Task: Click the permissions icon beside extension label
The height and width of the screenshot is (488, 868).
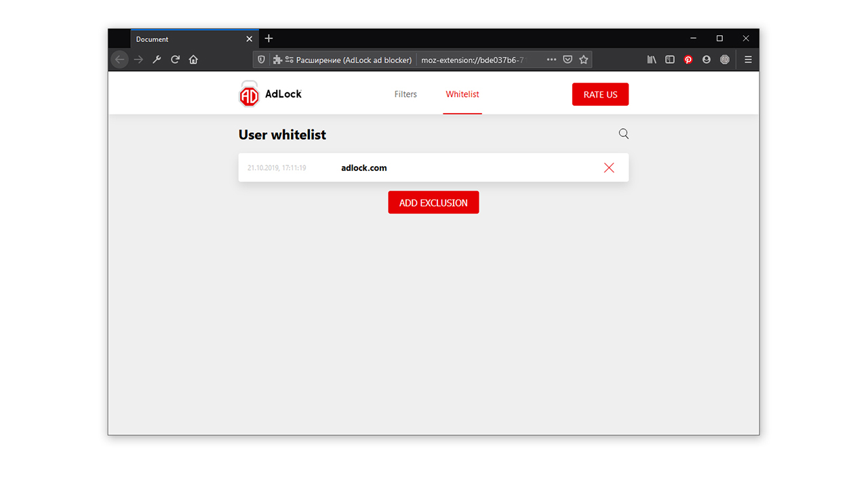Action: coord(290,60)
